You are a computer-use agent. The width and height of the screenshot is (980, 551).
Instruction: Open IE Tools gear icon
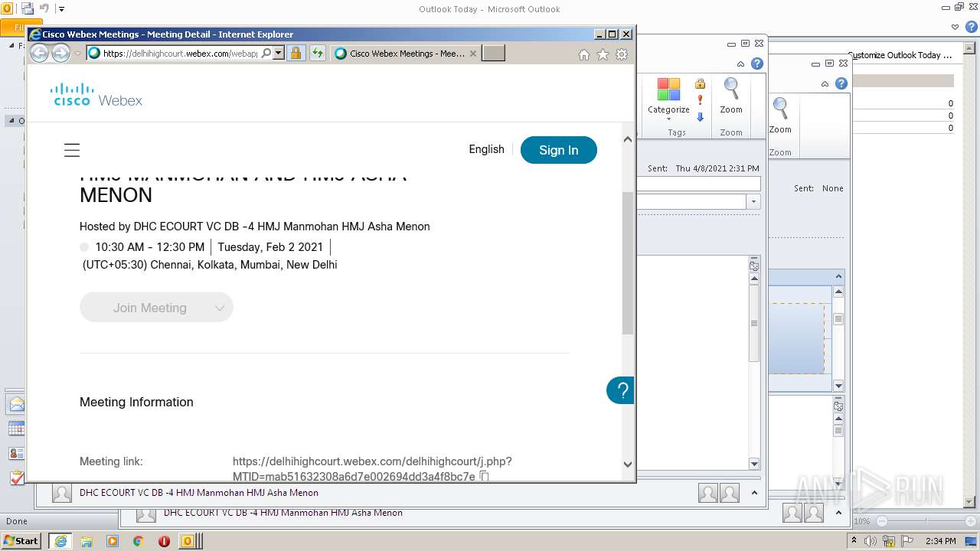click(x=622, y=54)
